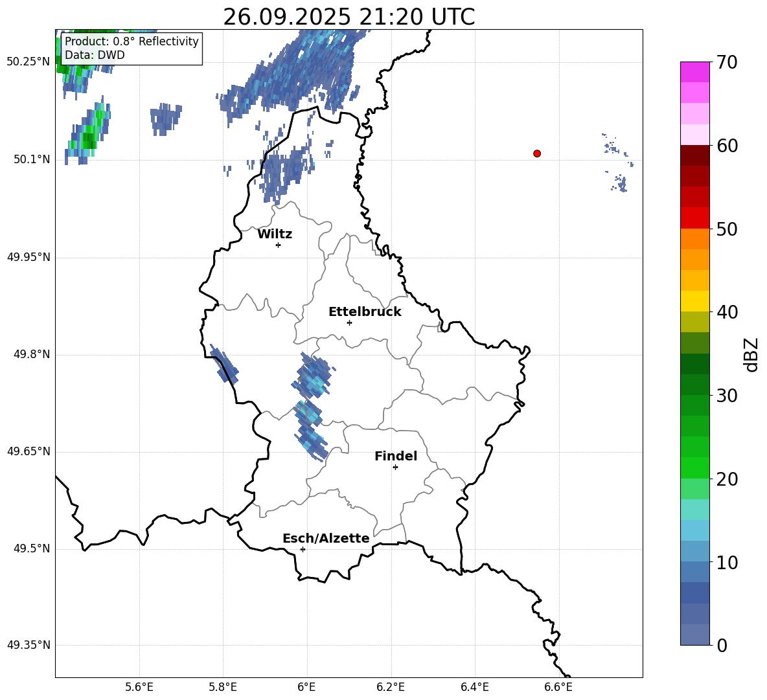Click the radar echo cell south of Ettelbruck
The image size is (767, 700).
(x=312, y=376)
